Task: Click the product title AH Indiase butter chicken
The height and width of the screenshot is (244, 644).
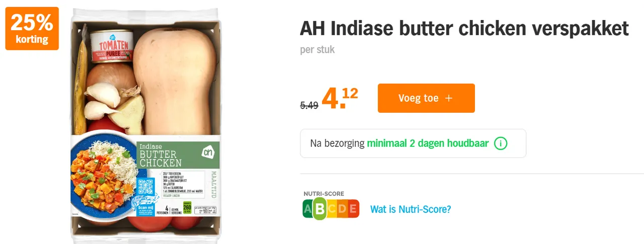Action: 464,29
